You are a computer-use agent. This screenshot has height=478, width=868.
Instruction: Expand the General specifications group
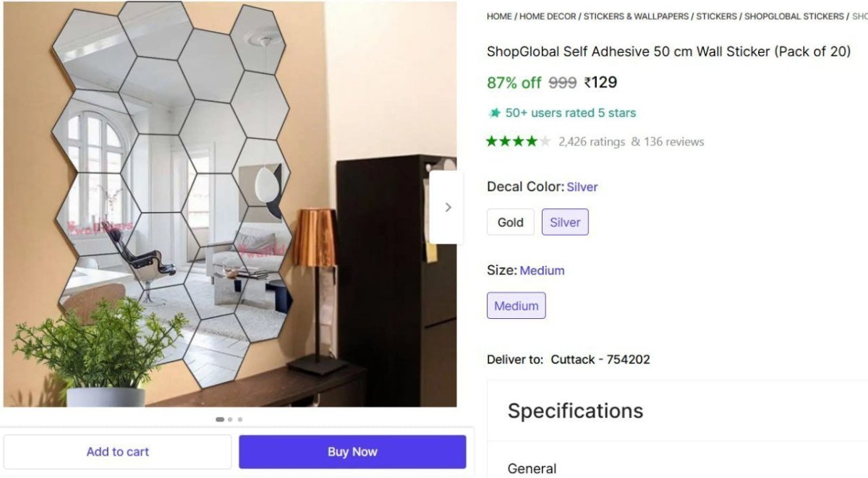(532, 469)
